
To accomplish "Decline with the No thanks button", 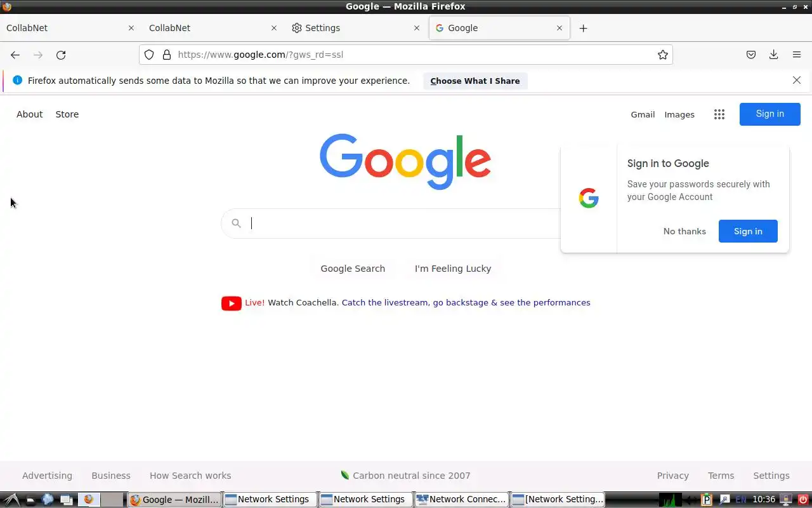I will [684, 231].
